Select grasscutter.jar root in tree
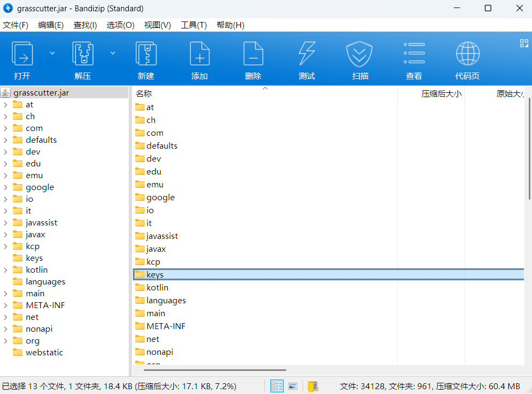The image size is (532, 394). [64, 92]
